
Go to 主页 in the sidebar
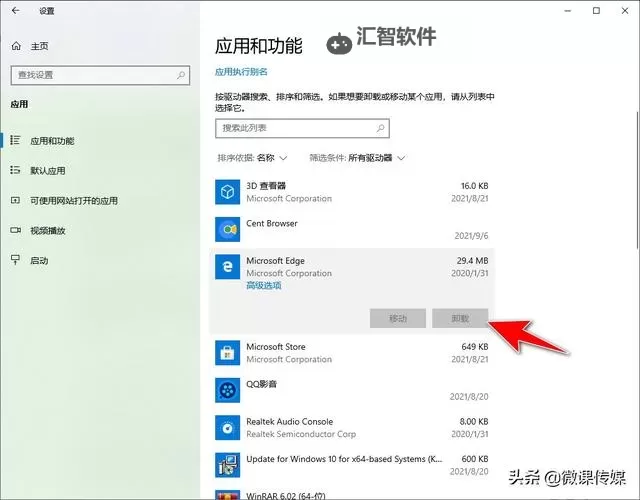(x=40, y=46)
